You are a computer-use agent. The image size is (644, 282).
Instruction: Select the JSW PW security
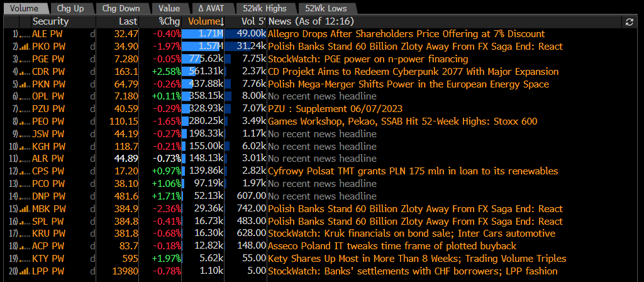pyautogui.click(x=48, y=134)
